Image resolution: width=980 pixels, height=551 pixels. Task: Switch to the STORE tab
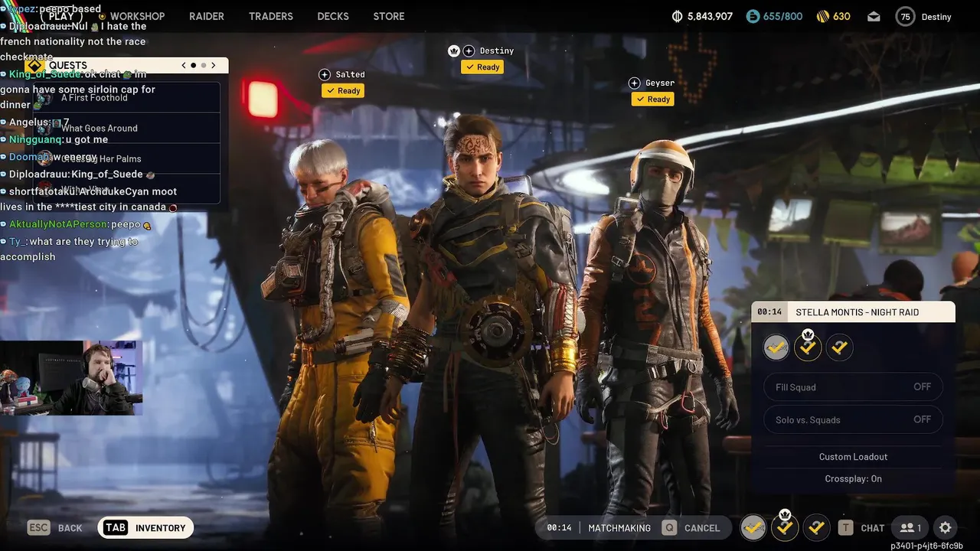click(x=389, y=16)
